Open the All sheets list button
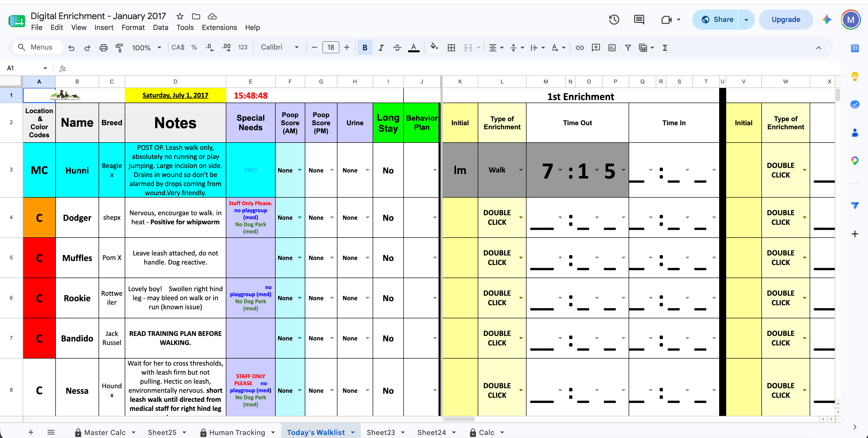The height and width of the screenshot is (438, 868). click(51, 432)
